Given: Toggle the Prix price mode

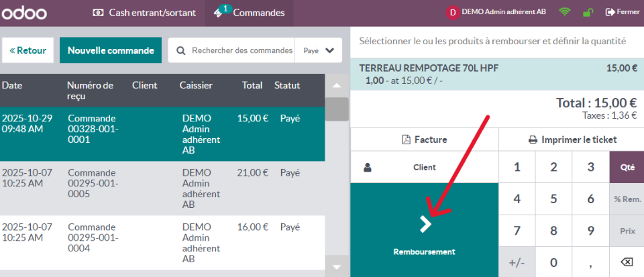Looking at the screenshot, I should coord(627,231).
